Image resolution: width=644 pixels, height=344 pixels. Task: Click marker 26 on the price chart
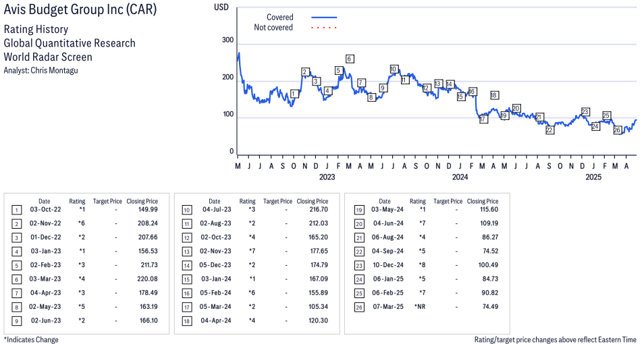(617, 130)
